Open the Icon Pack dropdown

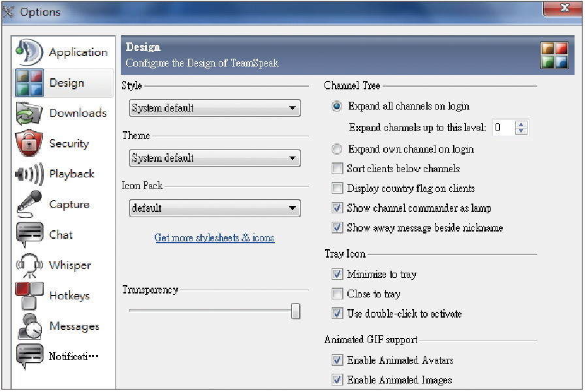coord(214,209)
